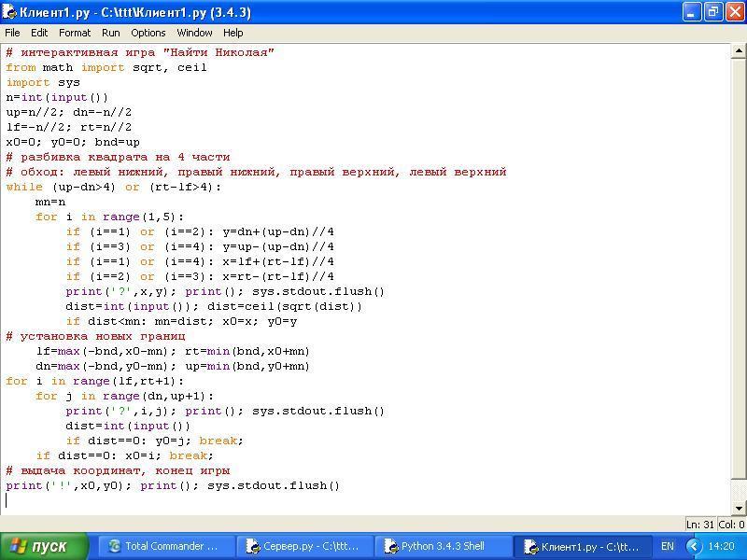Click the 'if dist==0: y0=j; break;' line
This screenshot has width=747, height=560.
tap(155, 441)
